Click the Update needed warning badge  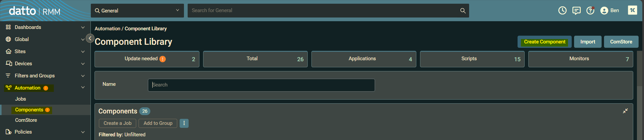[x=162, y=59]
